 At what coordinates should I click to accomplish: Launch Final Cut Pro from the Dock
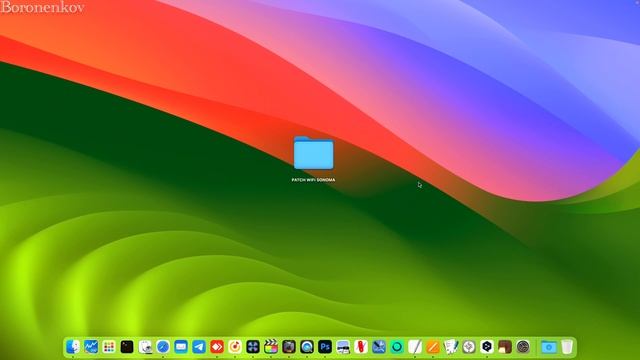pos(271,347)
